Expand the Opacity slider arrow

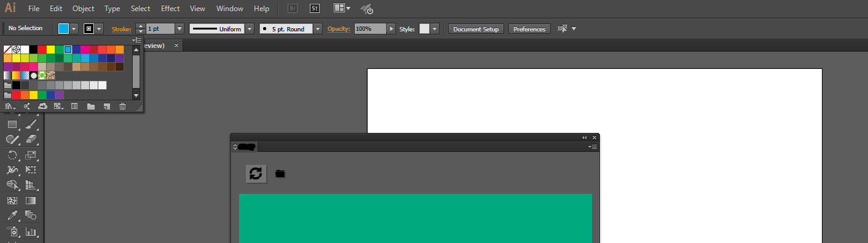391,29
